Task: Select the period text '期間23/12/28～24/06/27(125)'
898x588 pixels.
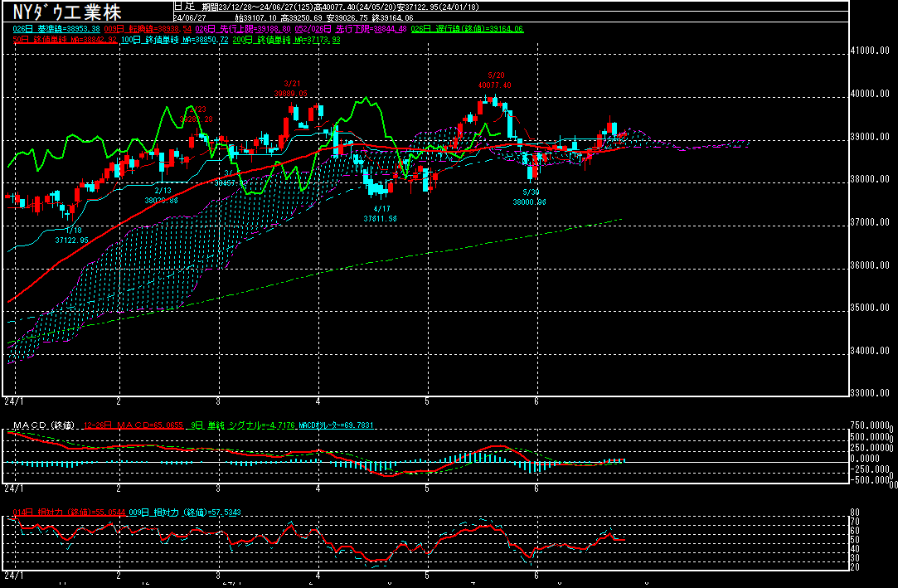Action: point(258,7)
